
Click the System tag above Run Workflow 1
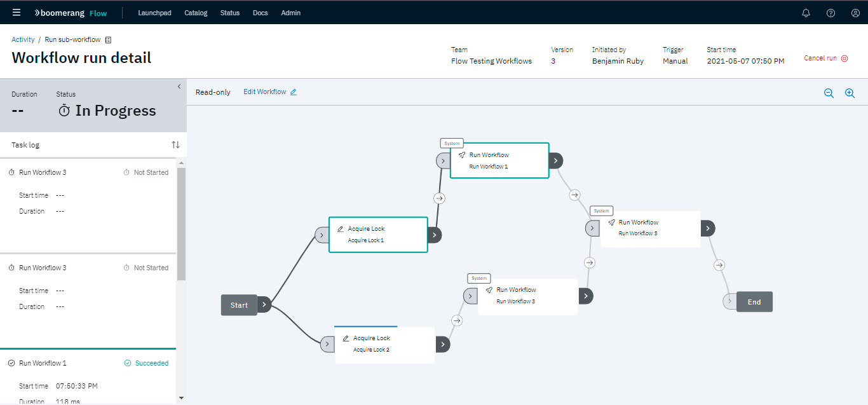[452, 143]
